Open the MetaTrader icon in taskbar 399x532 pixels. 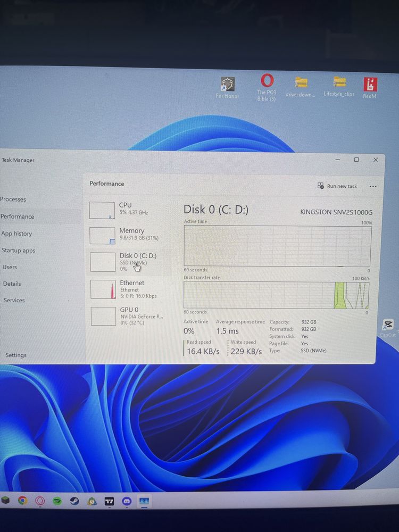click(92, 501)
